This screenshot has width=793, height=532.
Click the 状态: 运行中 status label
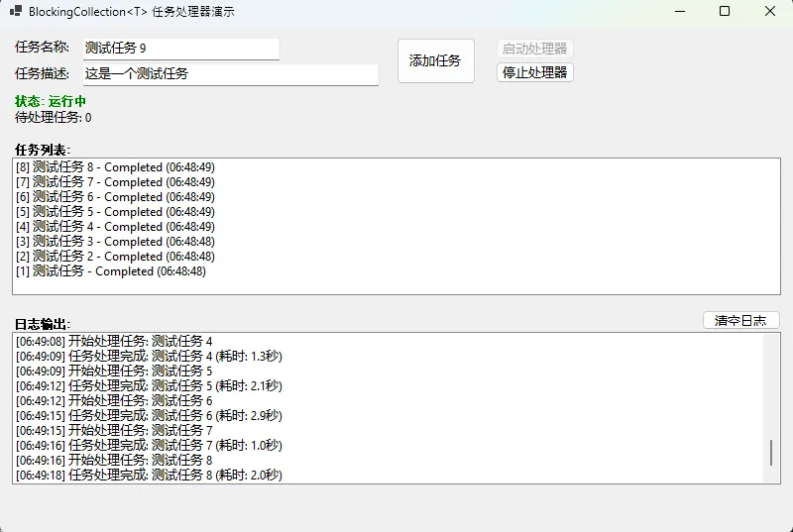pyautogui.click(x=51, y=102)
